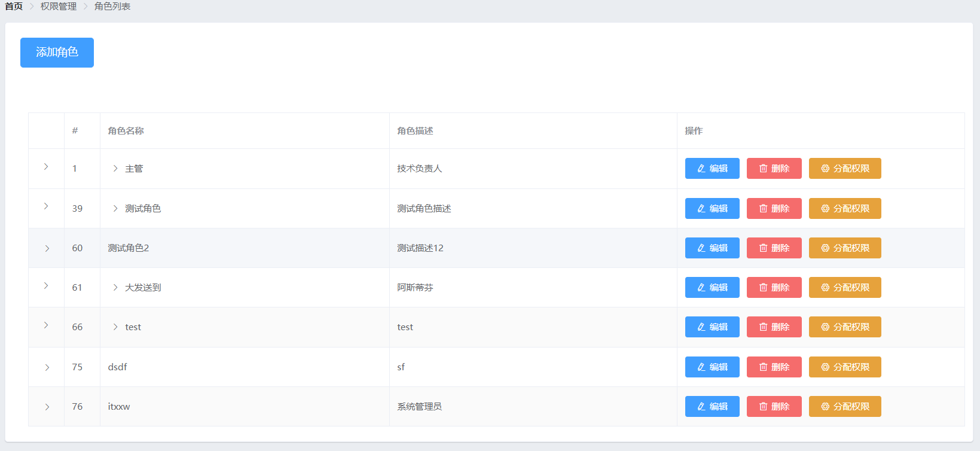Select 角色列表 breadcrumb item
The width and height of the screenshot is (980, 451).
[x=112, y=7]
